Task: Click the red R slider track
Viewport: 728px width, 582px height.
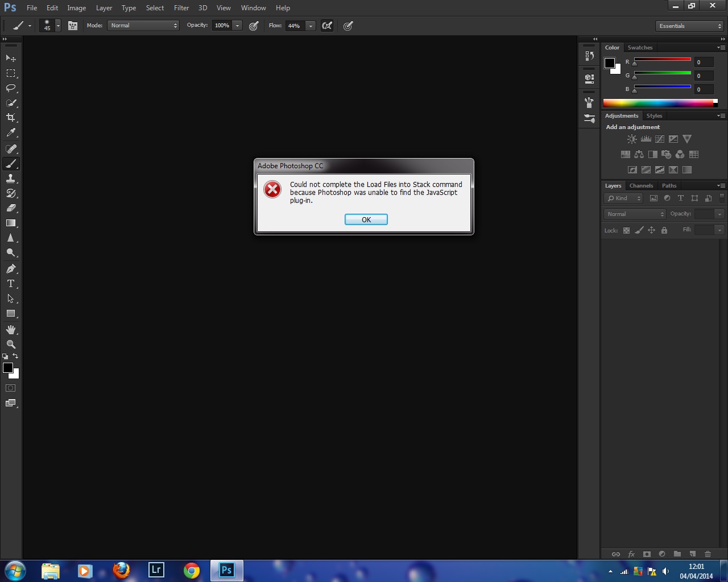Action: (x=663, y=59)
